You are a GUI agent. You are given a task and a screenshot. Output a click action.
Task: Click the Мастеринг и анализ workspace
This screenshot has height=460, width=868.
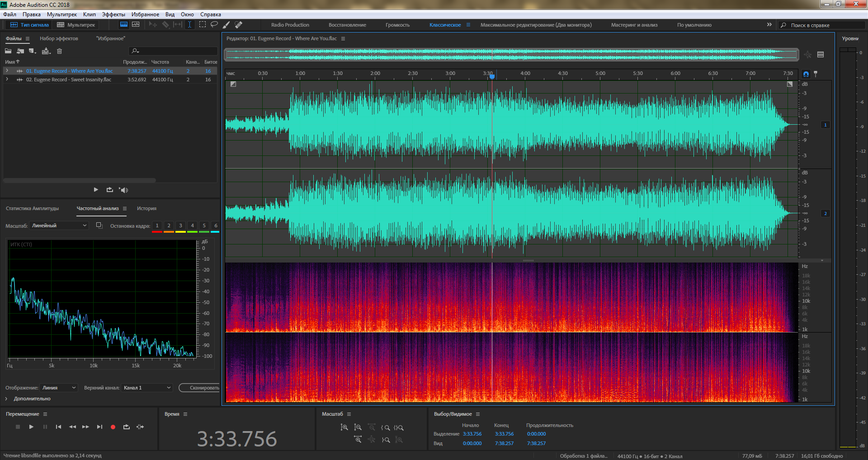tap(634, 25)
